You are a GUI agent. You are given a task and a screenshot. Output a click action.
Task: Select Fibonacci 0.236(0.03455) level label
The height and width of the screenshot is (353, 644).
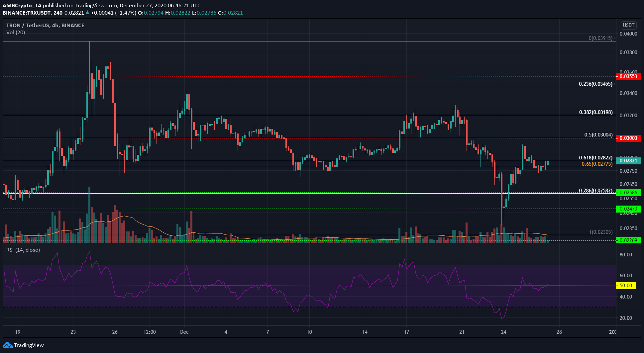coord(595,84)
